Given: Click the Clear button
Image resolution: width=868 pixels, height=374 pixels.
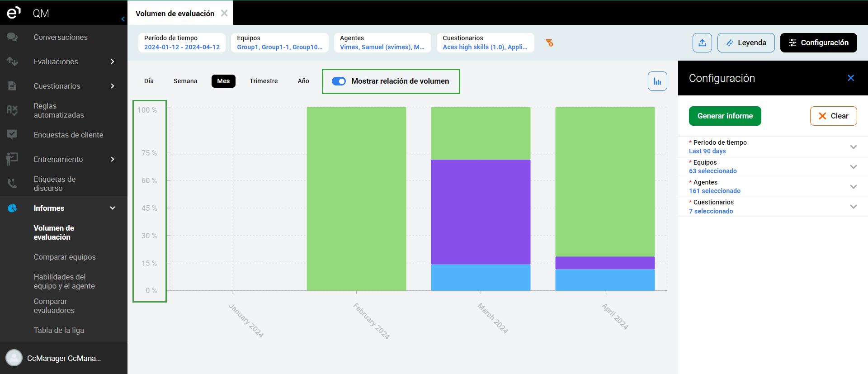Looking at the screenshot, I should click(834, 116).
